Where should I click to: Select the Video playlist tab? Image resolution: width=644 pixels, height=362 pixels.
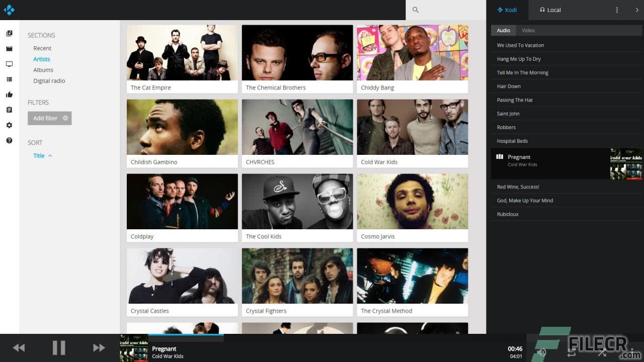pyautogui.click(x=528, y=30)
